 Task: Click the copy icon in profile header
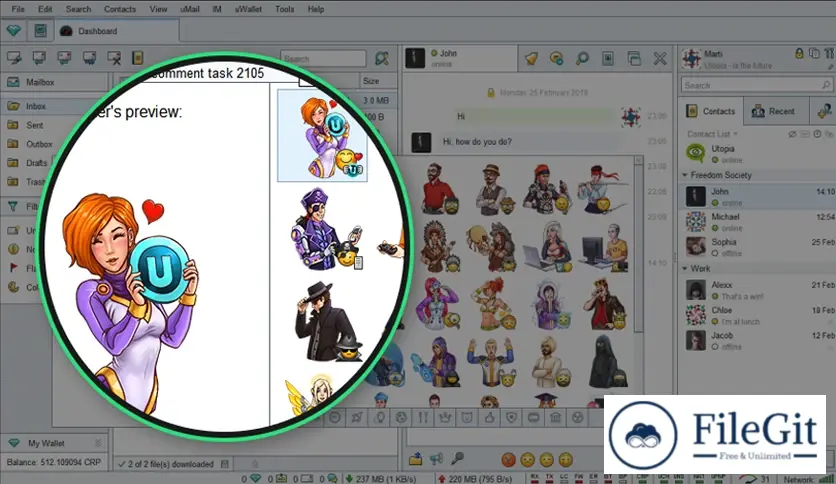click(x=814, y=53)
